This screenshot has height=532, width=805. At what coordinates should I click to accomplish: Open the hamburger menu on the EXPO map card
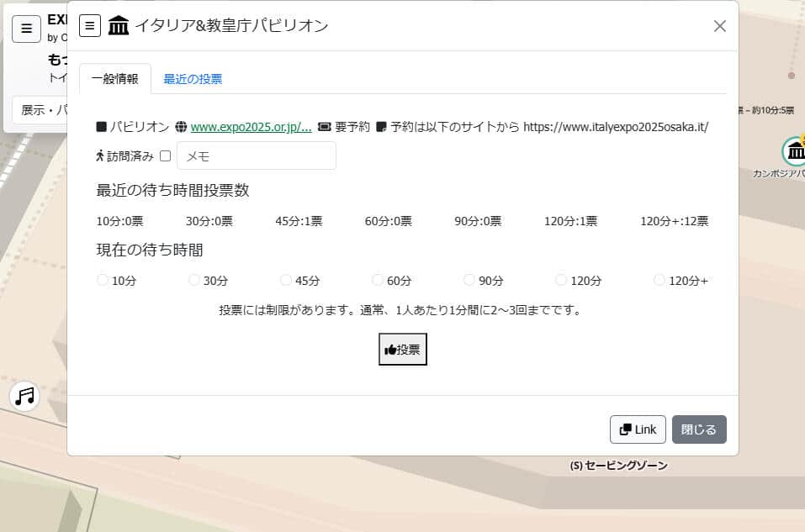(26, 28)
